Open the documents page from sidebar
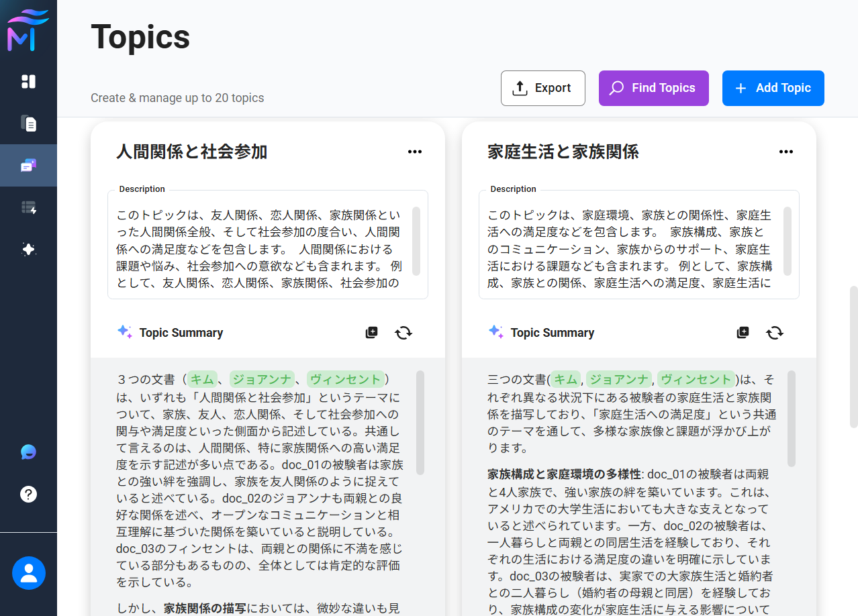858x616 pixels. pyautogui.click(x=28, y=123)
